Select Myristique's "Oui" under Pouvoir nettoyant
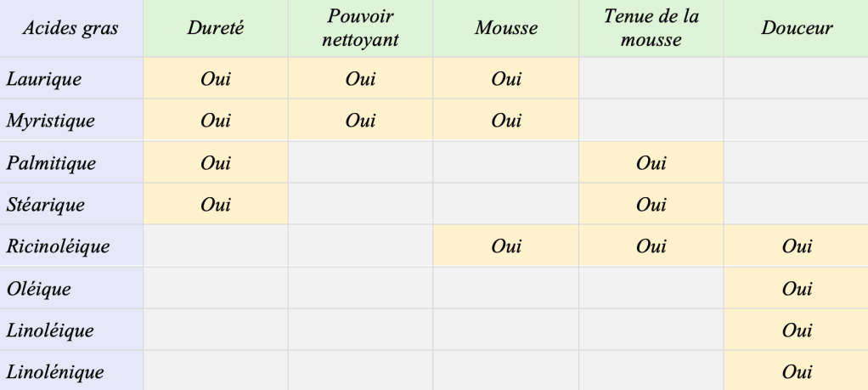868x390 pixels. pyautogui.click(x=361, y=121)
